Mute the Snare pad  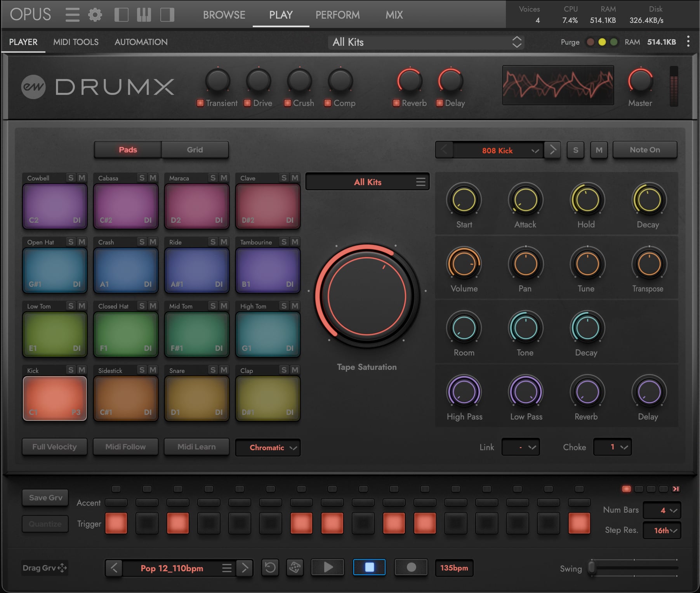click(224, 370)
